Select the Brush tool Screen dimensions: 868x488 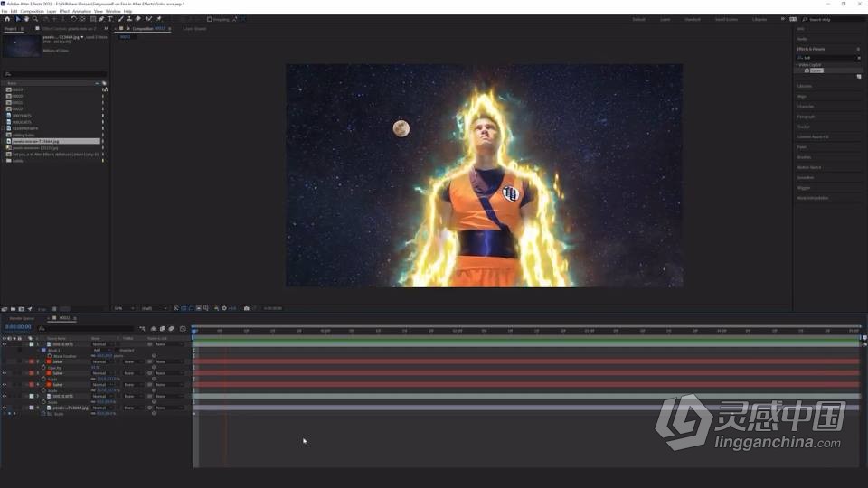(x=120, y=19)
